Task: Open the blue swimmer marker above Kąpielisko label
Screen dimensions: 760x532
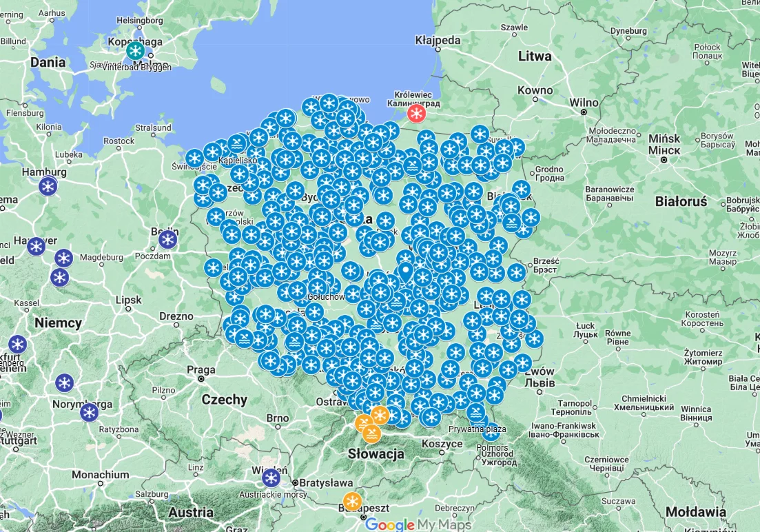Action: pyautogui.click(x=237, y=144)
